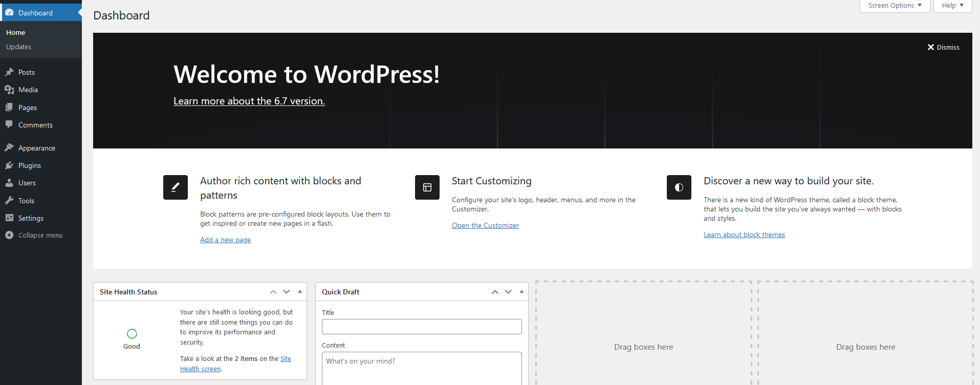
Task: Follow Learn more about the 6.7 version link
Action: pos(249,101)
